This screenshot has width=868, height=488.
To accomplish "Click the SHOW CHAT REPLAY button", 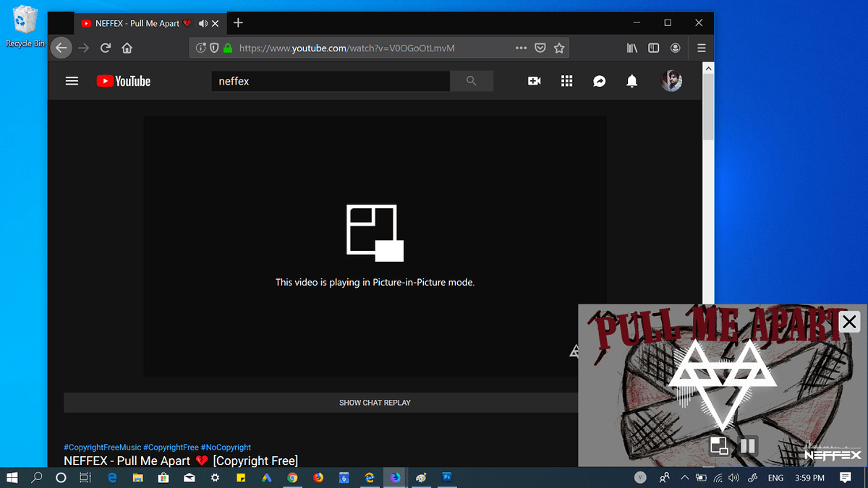I will point(375,403).
